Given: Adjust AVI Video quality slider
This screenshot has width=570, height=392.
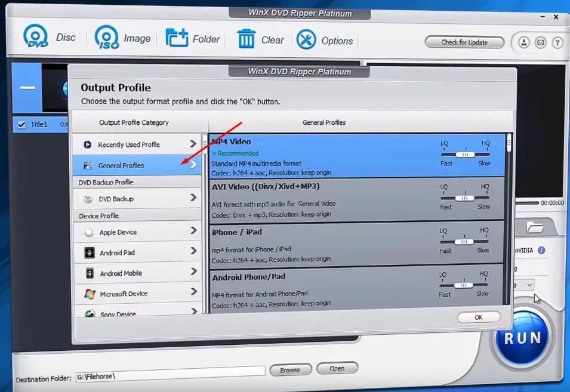Looking at the screenshot, I should click(x=464, y=198).
